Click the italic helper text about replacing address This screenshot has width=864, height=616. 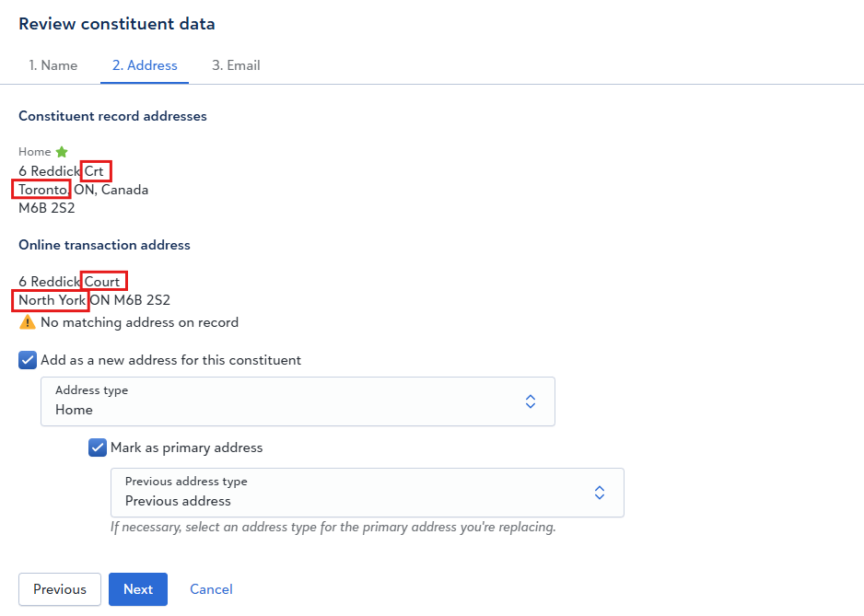[333, 528]
